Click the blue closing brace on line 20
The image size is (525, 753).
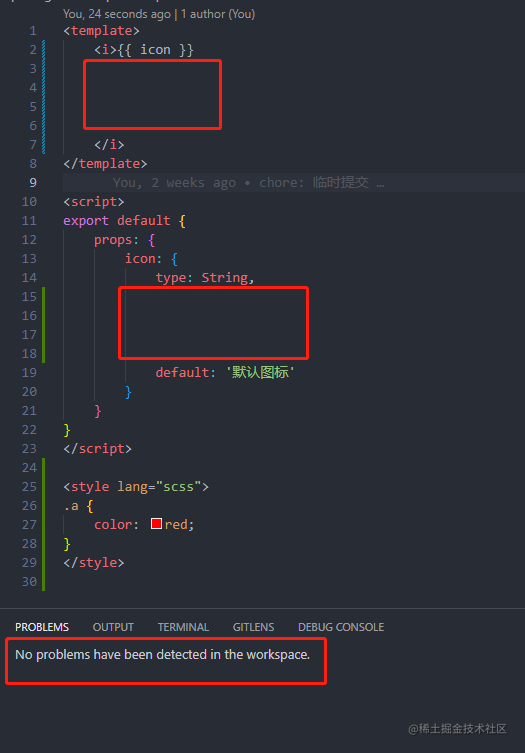(x=128, y=392)
